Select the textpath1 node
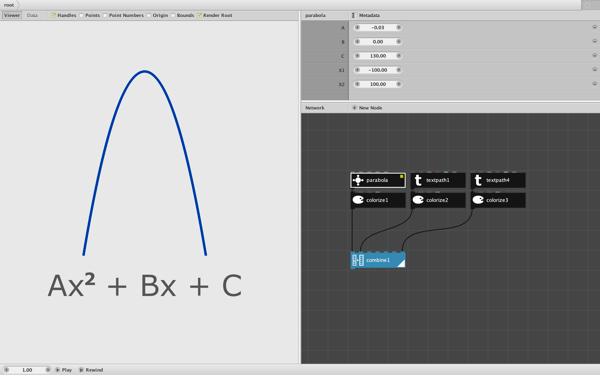The height and width of the screenshot is (375, 600). pos(438,180)
